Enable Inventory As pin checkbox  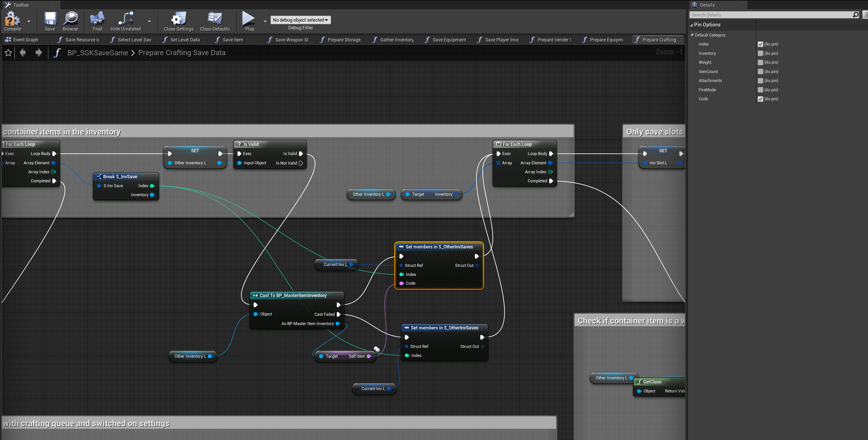[x=760, y=53]
